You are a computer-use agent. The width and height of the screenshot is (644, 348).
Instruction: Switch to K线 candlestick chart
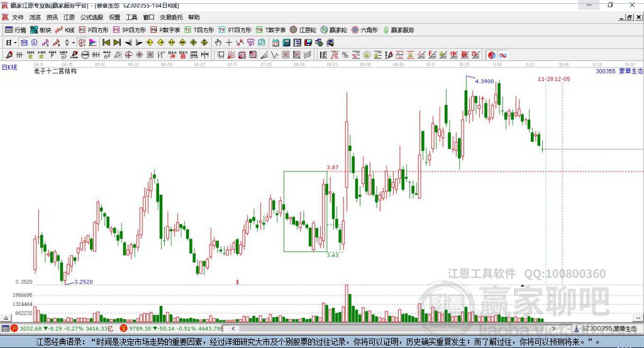(65, 30)
